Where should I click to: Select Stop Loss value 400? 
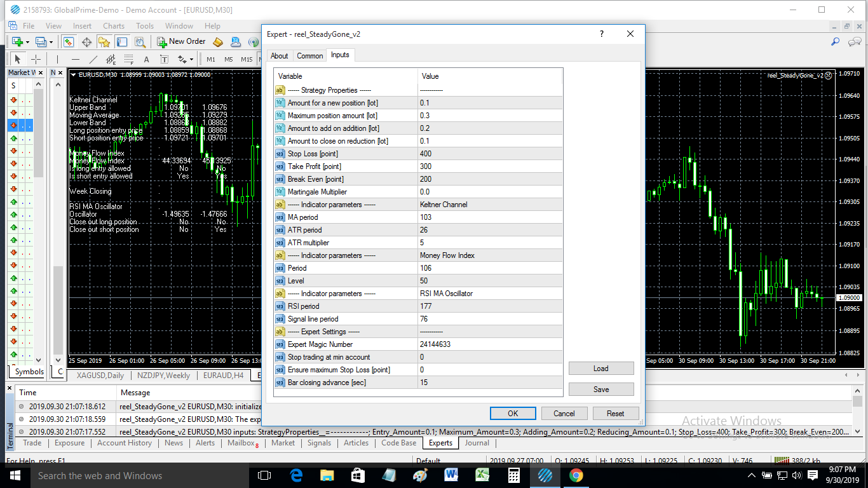click(490, 154)
